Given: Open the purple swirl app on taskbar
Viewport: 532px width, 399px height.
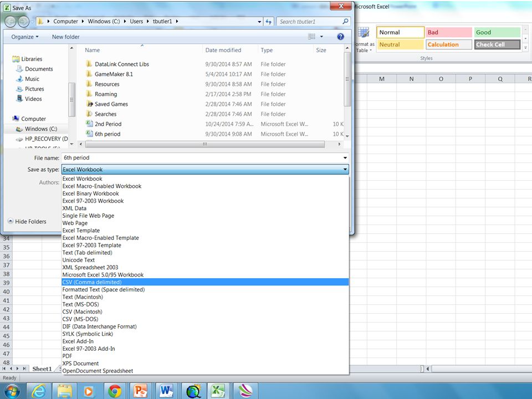Looking at the screenshot, I should point(245,391).
